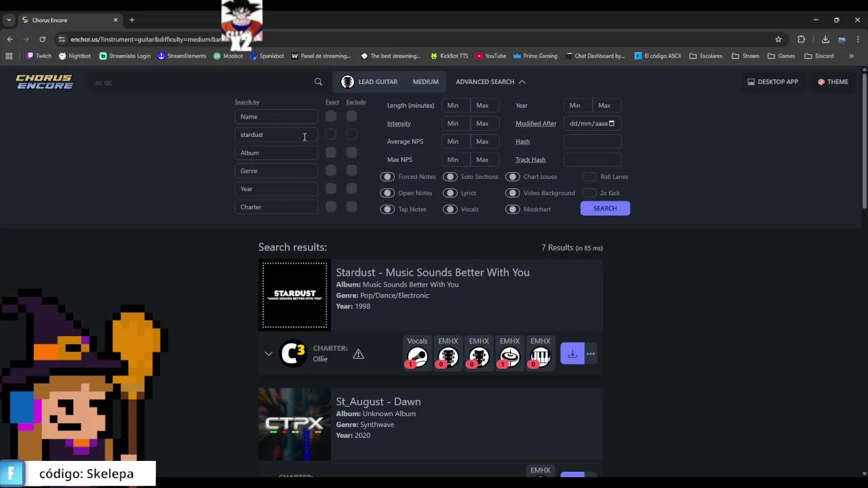Open the YouTube bookmark

click(x=491, y=56)
